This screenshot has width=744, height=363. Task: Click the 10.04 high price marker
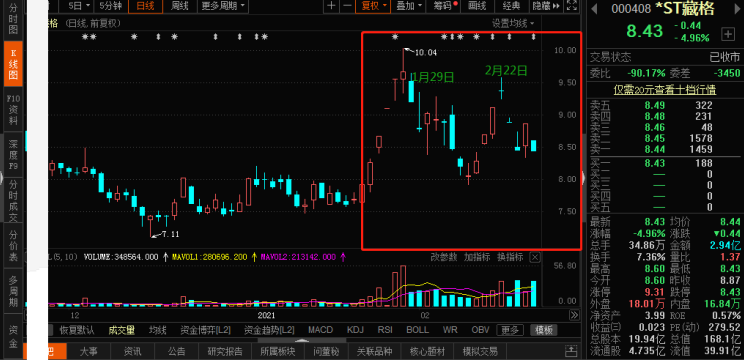[x=425, y=52]
